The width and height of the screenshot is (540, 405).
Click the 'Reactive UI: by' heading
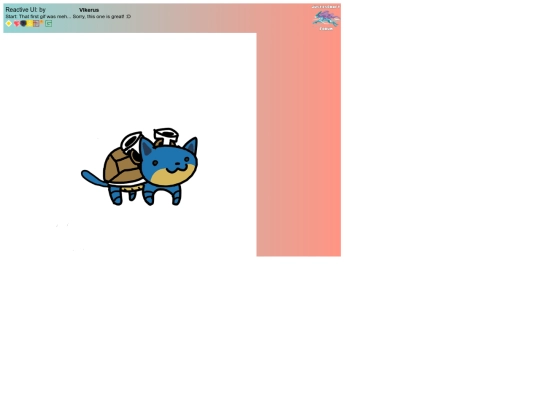click(x=25, y=10)
